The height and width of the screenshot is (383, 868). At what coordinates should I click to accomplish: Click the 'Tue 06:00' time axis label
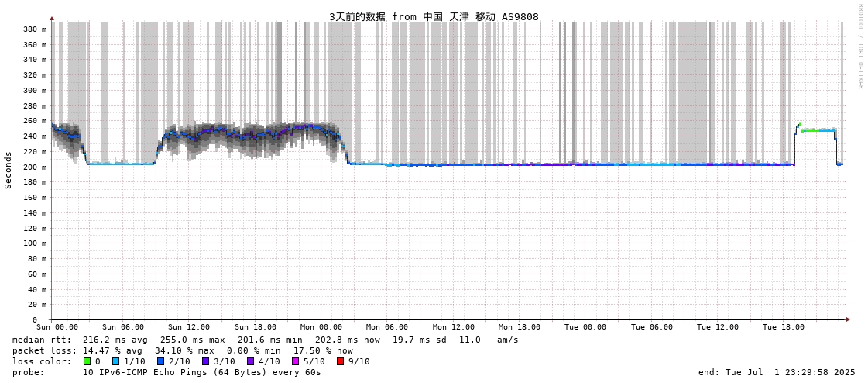(651, 327)
